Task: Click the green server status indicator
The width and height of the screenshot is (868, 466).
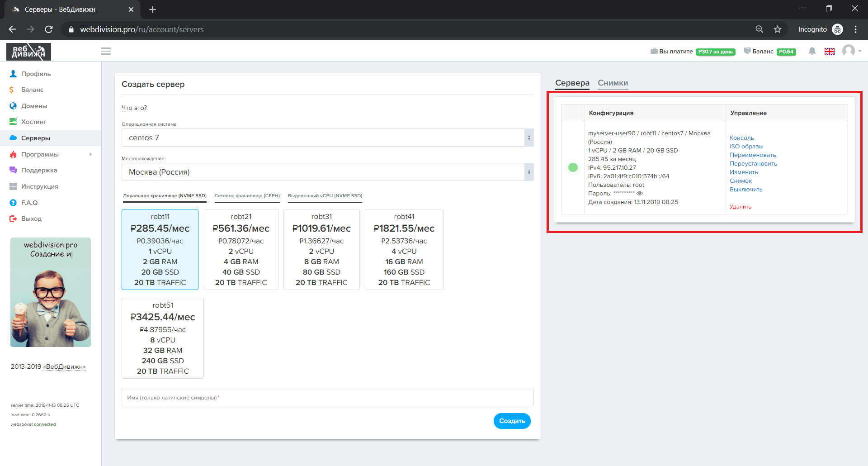Action: (x=573, y=167)
